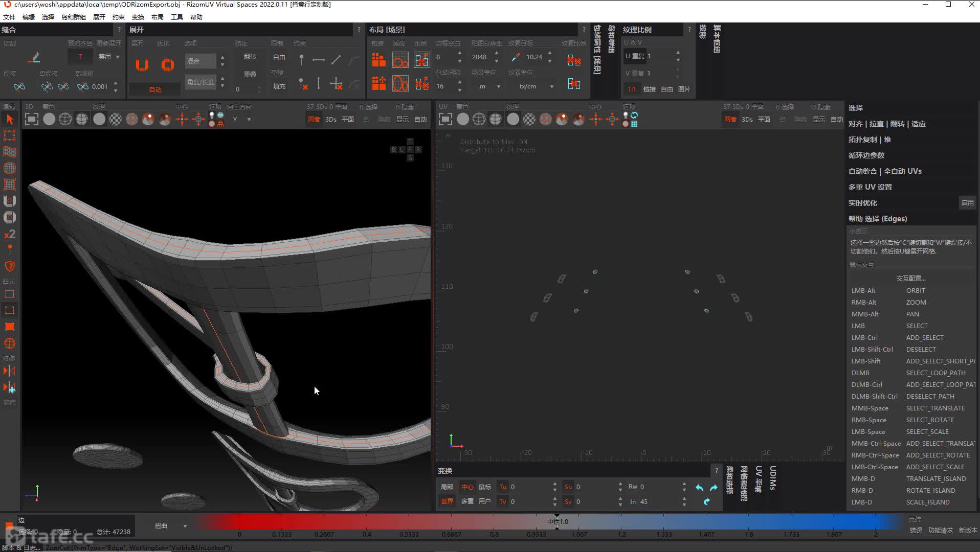Screen dimensions: 980x552
Task: Toggle the Overlaps prevention option
Action: click(250, 74)
